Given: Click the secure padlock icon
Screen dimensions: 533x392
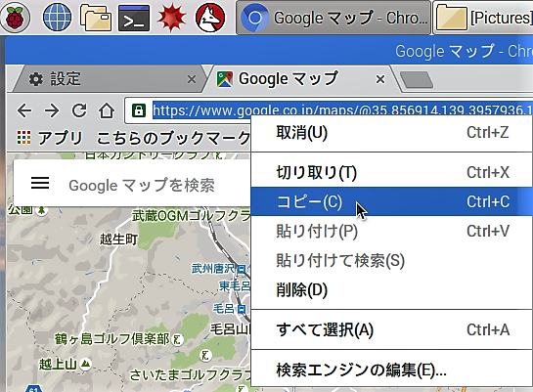Looking at the screenshot, I should (x=139, y=110).
